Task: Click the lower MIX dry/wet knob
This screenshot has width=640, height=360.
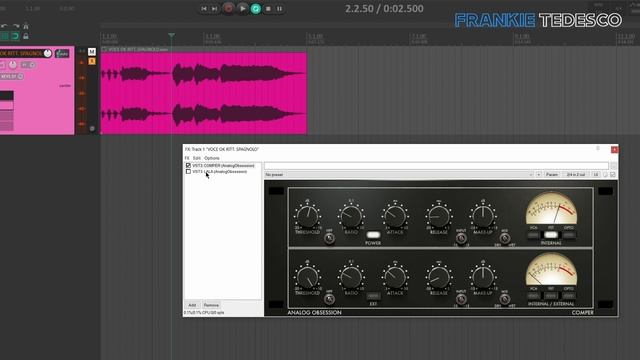Action: [505, 299]
